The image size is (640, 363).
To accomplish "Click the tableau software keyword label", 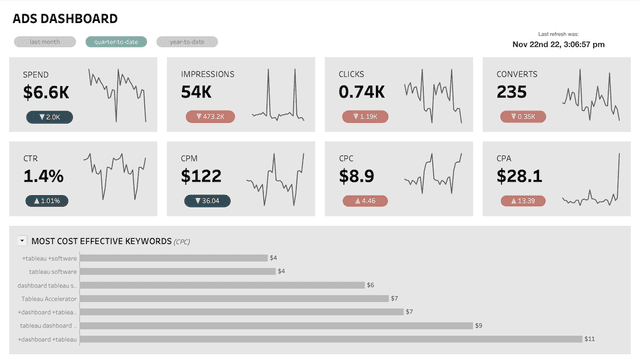I will [53, 272].
